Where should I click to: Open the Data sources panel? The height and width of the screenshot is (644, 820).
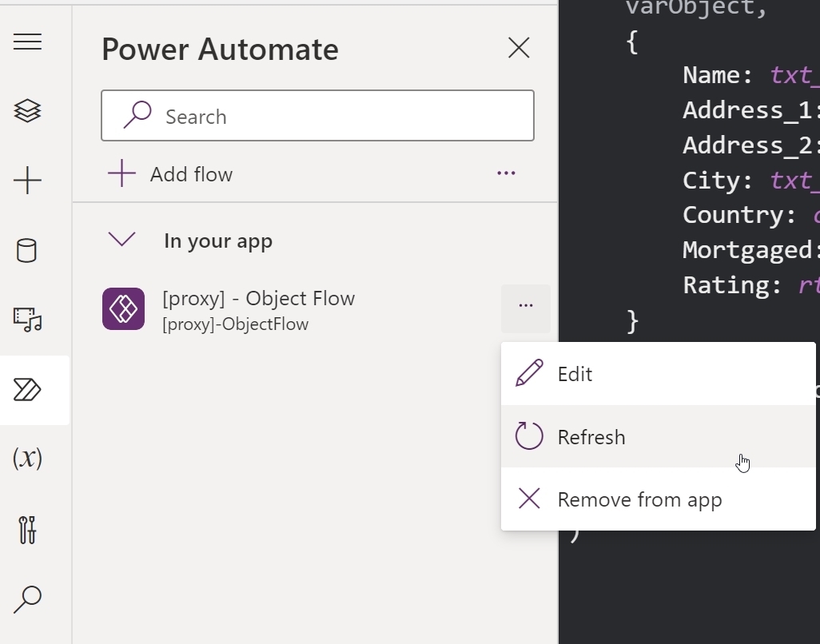point(27,251)
